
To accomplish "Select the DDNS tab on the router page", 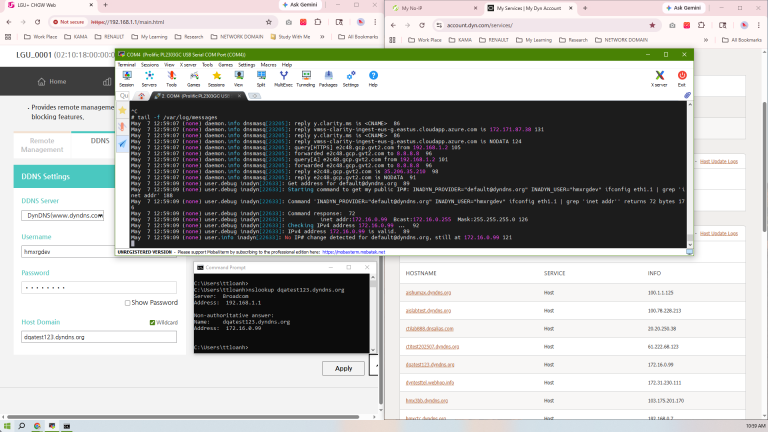I will click(x=99, y=141).
